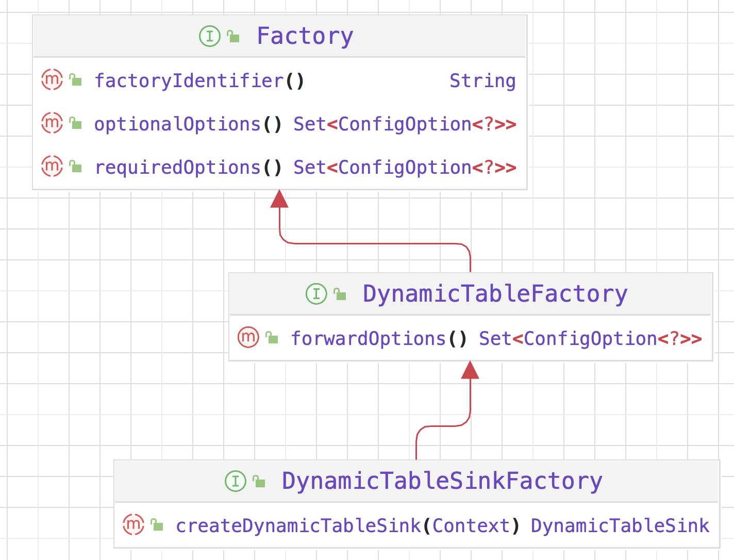Click the visibility lock icon for factoryIdentifier()
Screen dimensions: 734x560
(75, 80)
